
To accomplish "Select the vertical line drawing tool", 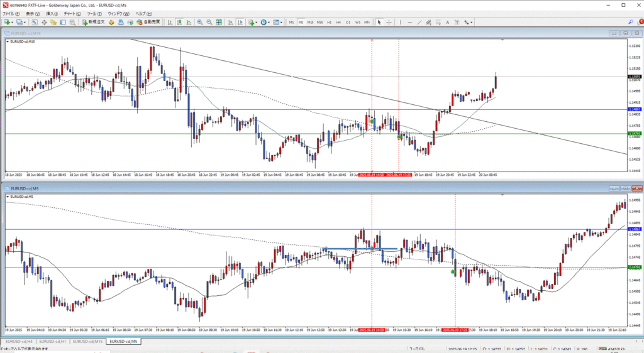I will click(x=399, y=22).
